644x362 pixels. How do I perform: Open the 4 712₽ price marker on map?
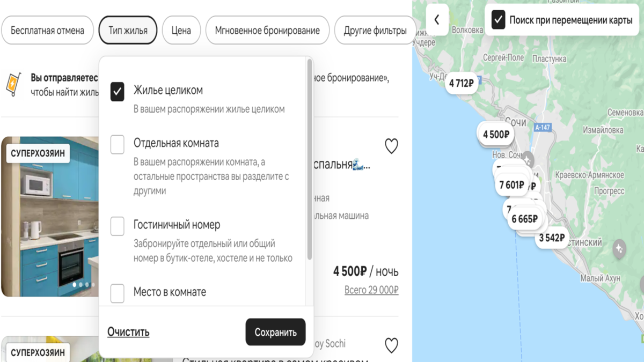(461, 83)
